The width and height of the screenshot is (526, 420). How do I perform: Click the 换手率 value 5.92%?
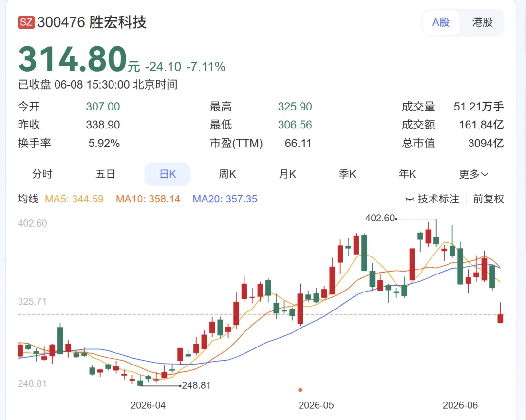[104, 143]
